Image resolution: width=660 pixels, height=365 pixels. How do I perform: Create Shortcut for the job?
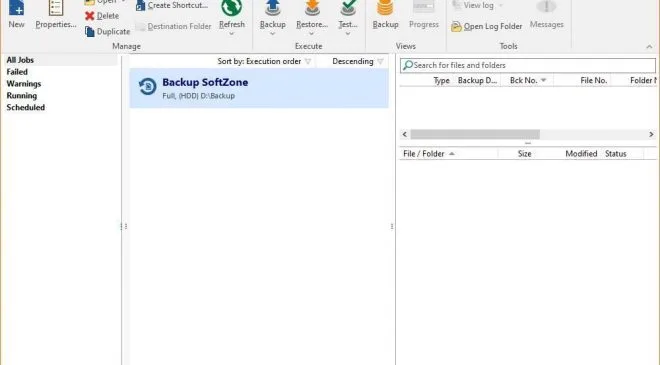coord(172,5)
